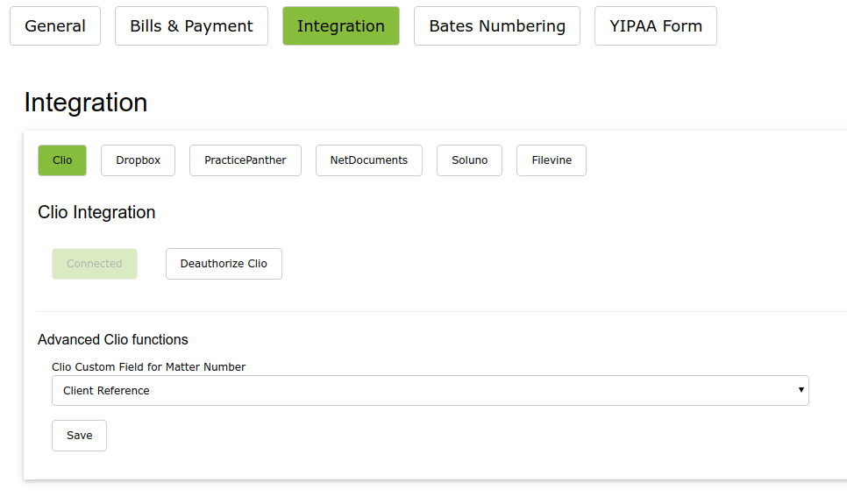
Task: Open the General settings tab
Action: (55, 26)
